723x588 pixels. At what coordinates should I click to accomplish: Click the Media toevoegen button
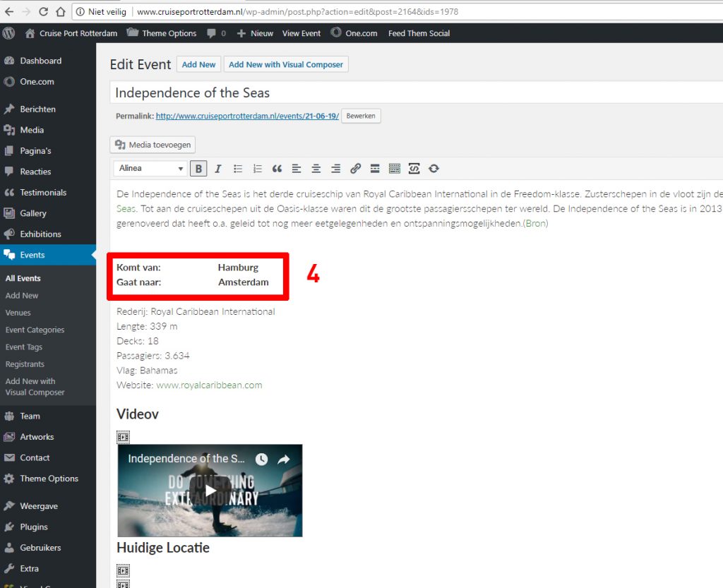pos(153,145)
